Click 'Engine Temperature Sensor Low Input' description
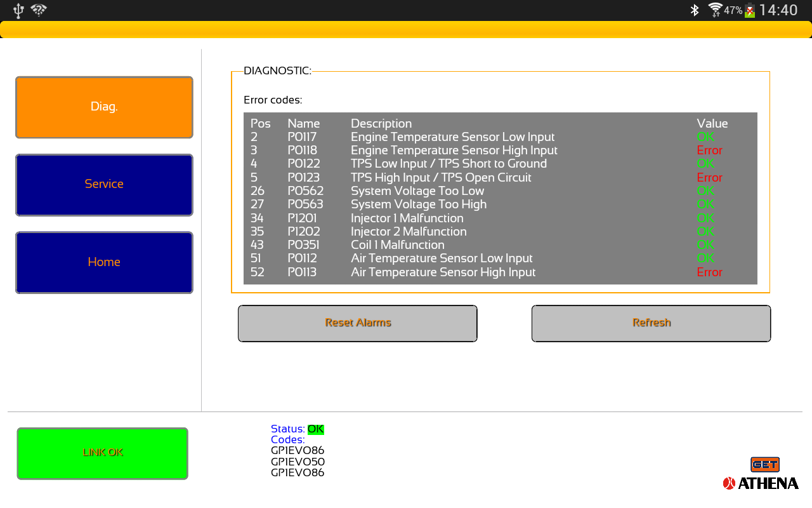The width and height of the screenshot is (812, 508). coord(453,137)
